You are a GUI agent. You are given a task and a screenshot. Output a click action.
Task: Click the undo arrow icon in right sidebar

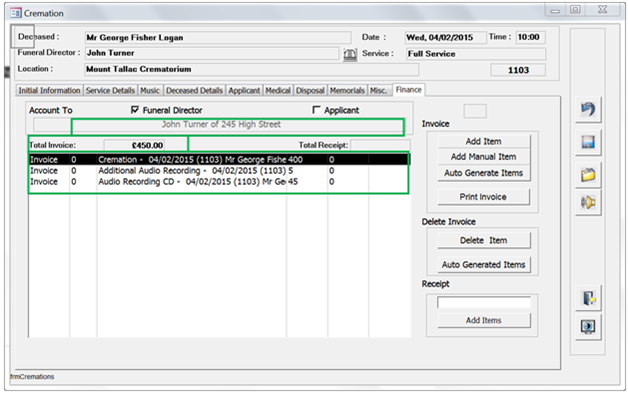point(588,109)
